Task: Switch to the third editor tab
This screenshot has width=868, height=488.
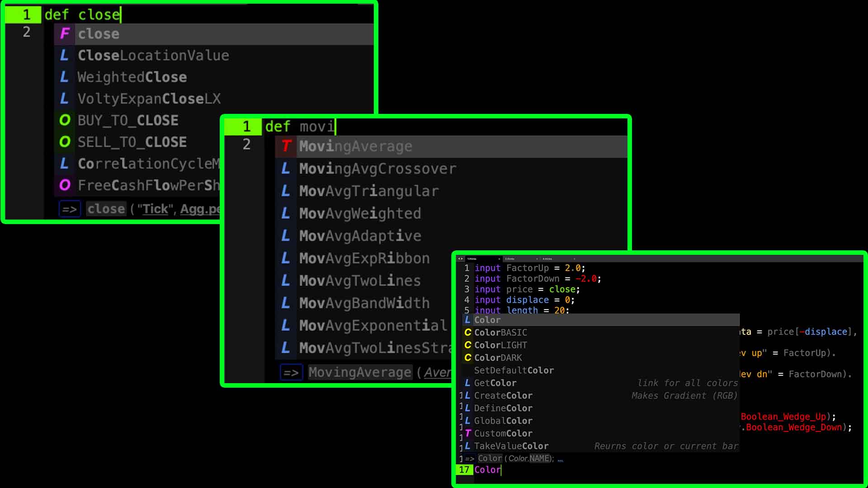Action: [547, 259]
